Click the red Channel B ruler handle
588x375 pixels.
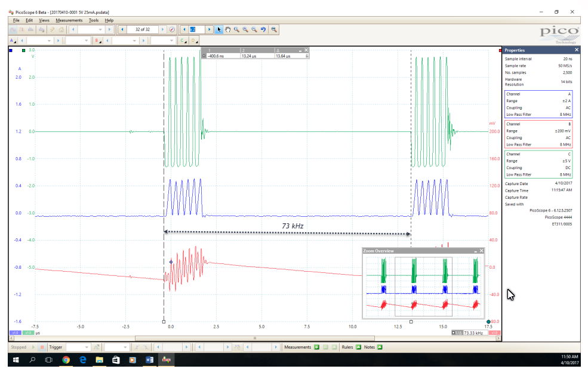(x=500, y=50)
